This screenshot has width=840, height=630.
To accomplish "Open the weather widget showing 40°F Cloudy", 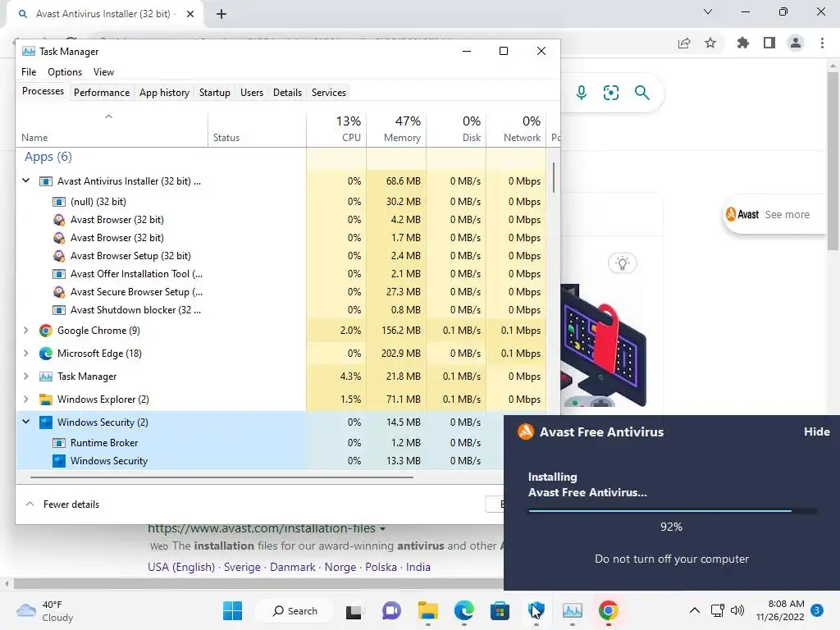I will pyautogui.click(x=45, y=610).
